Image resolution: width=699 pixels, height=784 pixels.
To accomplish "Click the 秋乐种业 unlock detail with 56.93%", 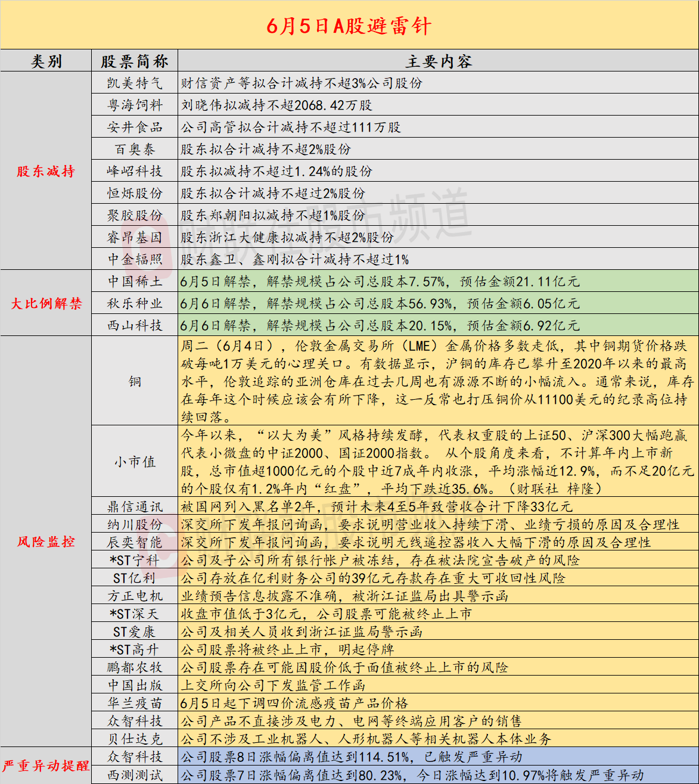I will [x=380, y=304].
